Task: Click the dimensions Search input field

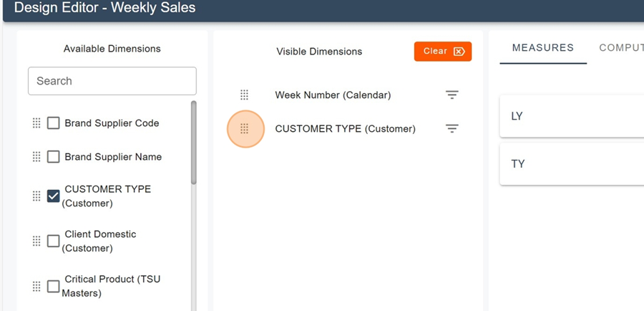Action: pyautogui.click(x=112, y=81)
